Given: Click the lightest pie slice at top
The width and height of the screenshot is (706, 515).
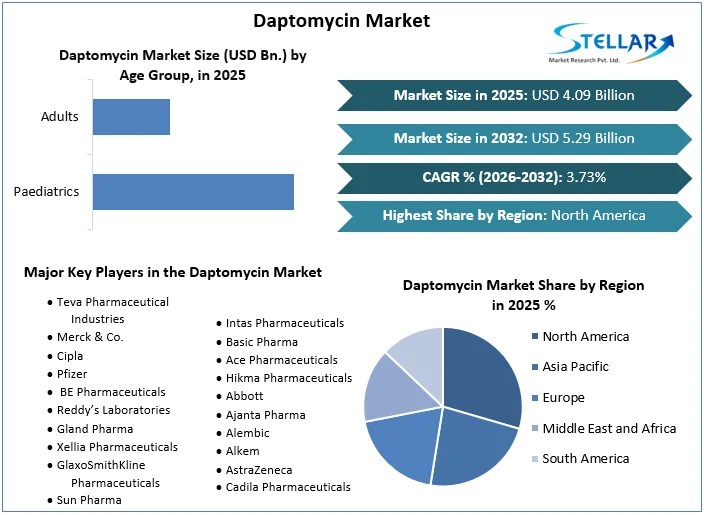Looking at the screenshot, I should (421, 360).
